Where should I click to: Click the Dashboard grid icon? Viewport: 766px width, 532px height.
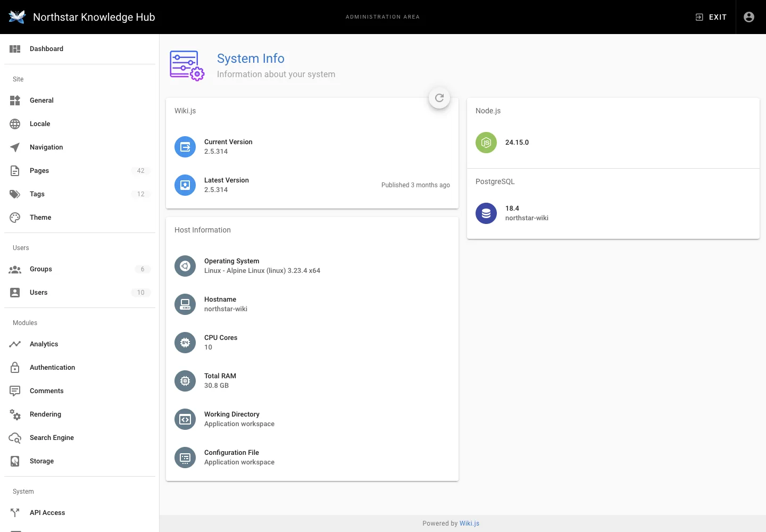pos(15,49)
